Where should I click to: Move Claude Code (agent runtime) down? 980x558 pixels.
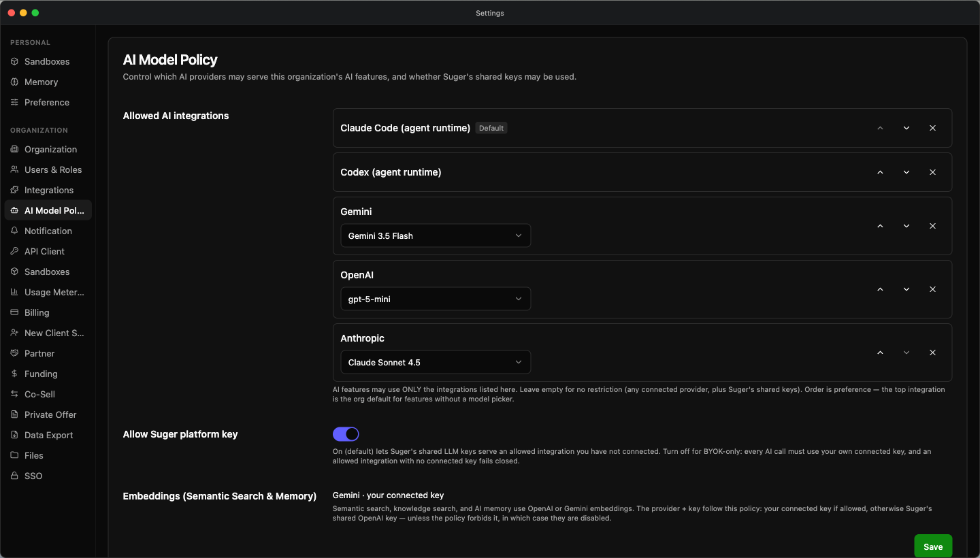(906, 128)
